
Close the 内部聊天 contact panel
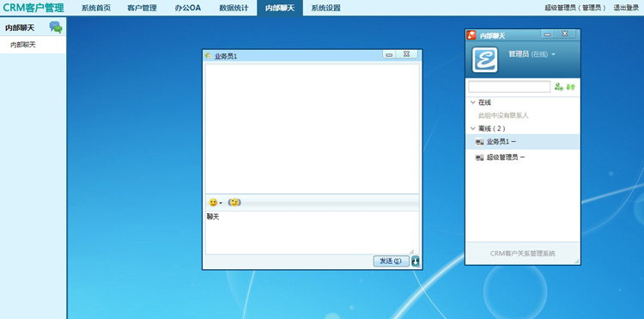[565, 34]
